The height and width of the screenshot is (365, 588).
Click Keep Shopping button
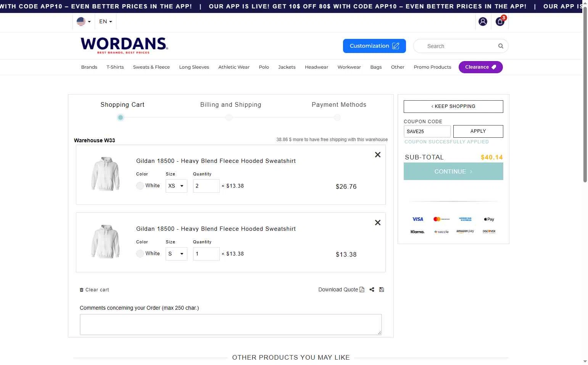click(453, 106)
